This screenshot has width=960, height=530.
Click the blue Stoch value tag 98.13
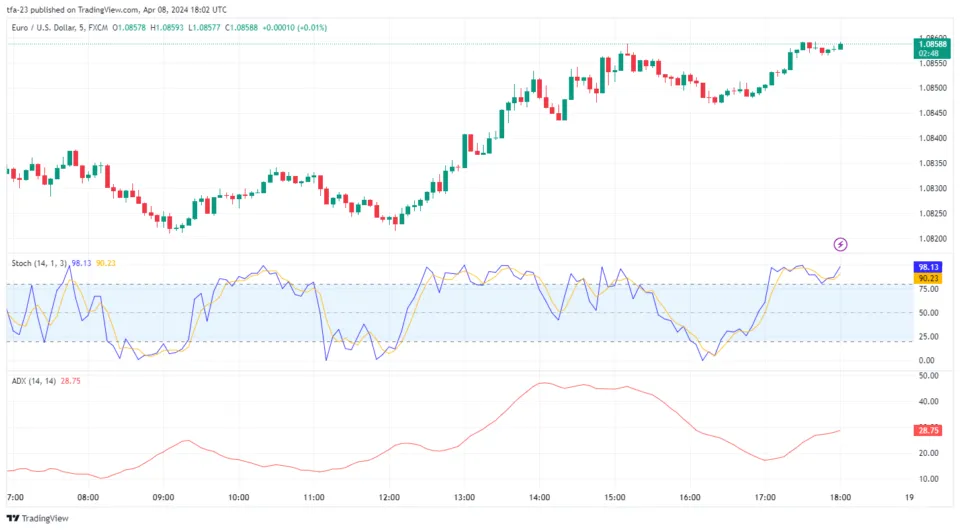929,268
